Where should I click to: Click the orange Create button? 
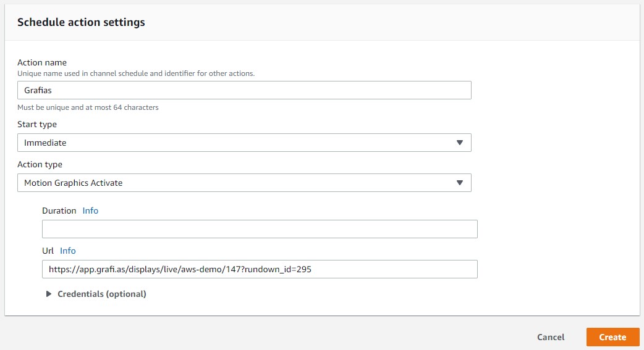(612, 337)
